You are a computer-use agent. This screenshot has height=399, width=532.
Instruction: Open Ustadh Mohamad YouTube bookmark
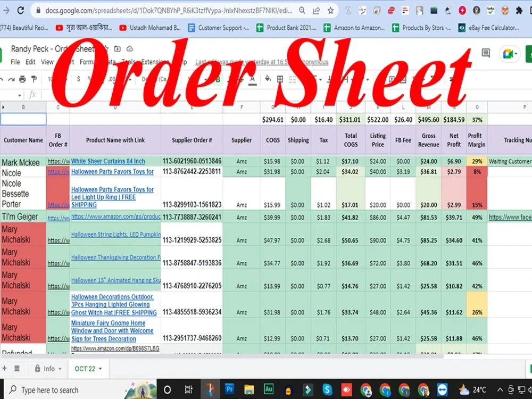(x=150, y=28)
